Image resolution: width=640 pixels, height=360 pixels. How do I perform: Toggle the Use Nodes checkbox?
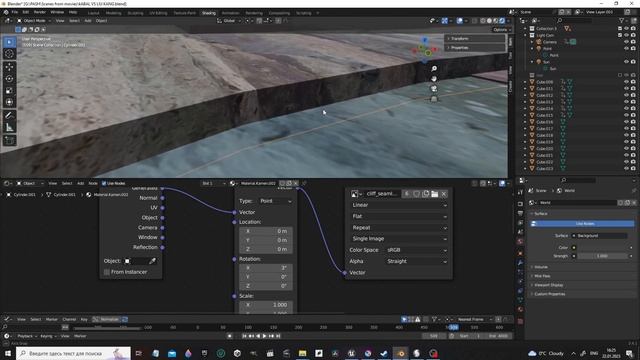pyautogui.click(x=104, y=183)
